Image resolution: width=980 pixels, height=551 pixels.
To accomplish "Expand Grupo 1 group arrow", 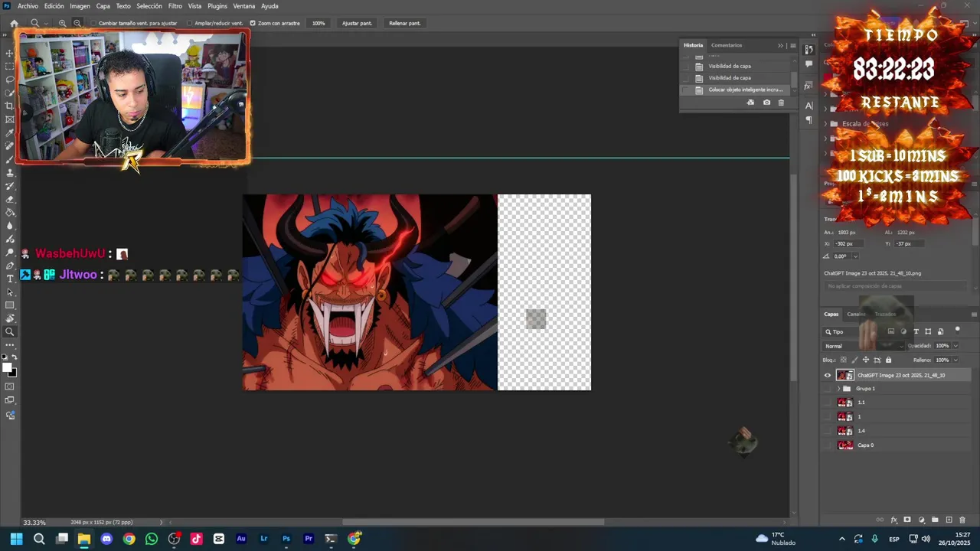I will [x=838, y=389].
